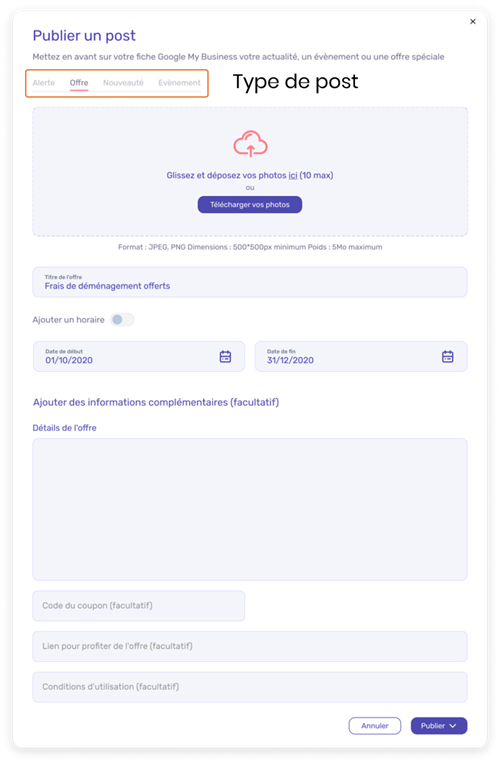The width and height of the screenshot is (500, 763).
Task: Click the Détails de l'offre text area
Action: (250, 509)
